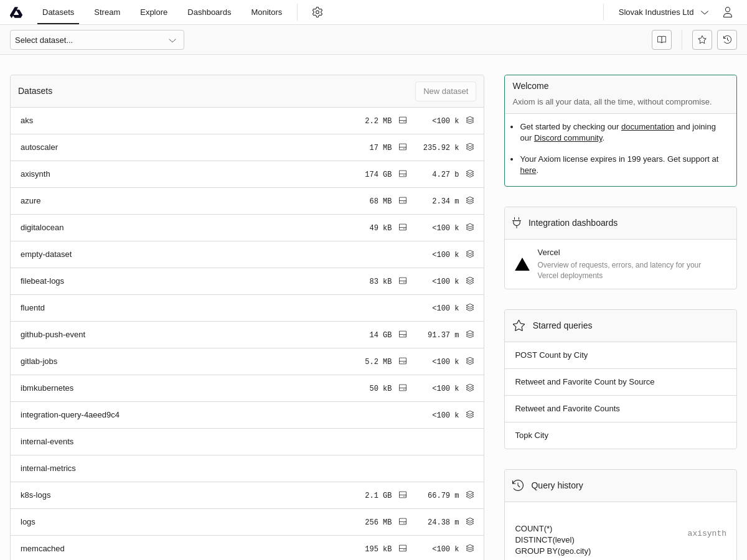Click storage icon on k8s-logs row
The image size is (747, 560).
(x=403, y=495)
